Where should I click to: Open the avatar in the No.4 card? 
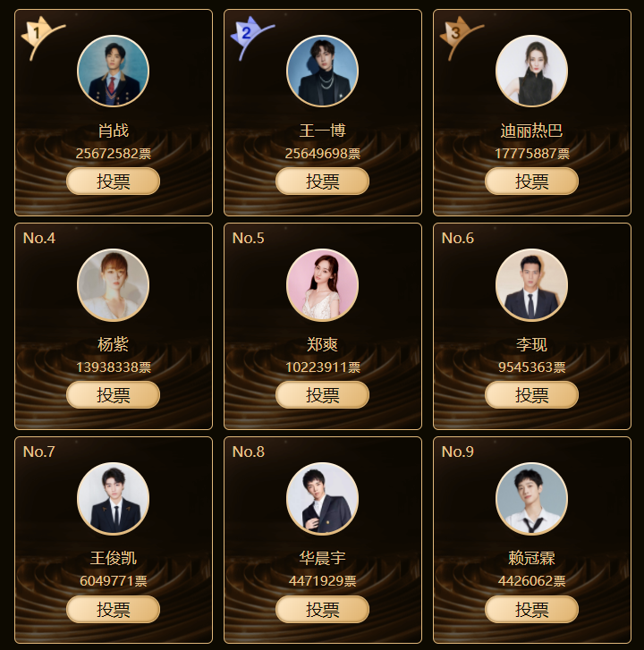click(x=114, y=285)
